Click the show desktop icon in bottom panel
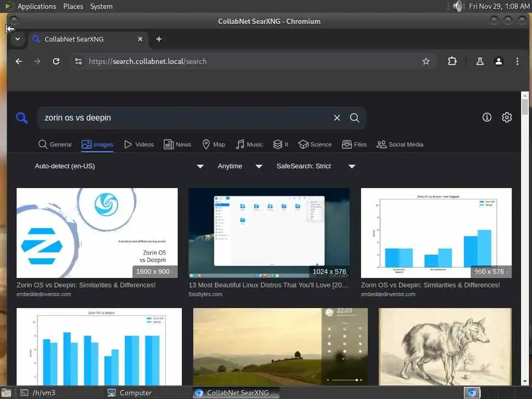This screenshot has width=532, height=399. 6,393
